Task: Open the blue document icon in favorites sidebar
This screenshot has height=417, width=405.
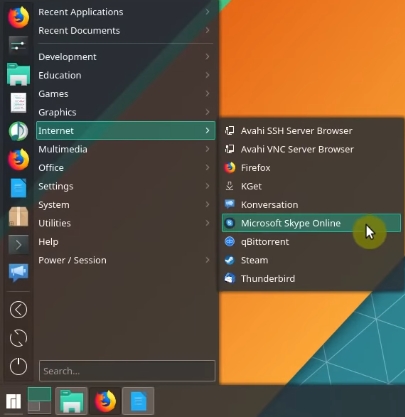Action: (18, 188)
